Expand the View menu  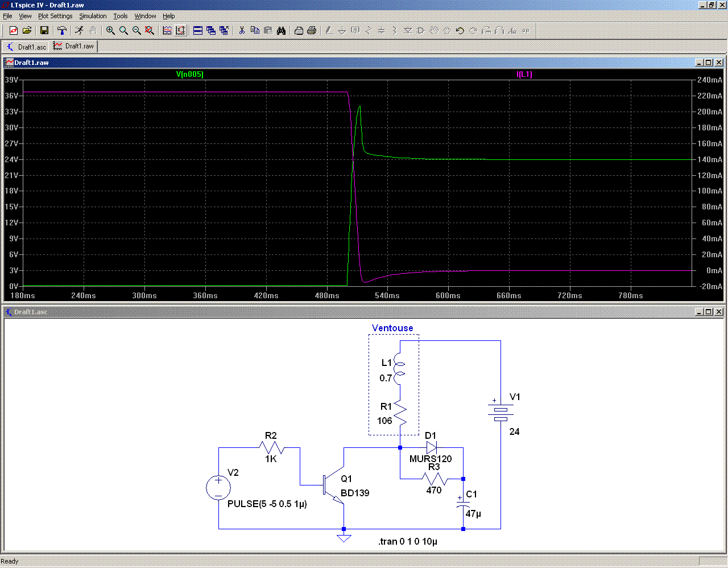point(25,16)
